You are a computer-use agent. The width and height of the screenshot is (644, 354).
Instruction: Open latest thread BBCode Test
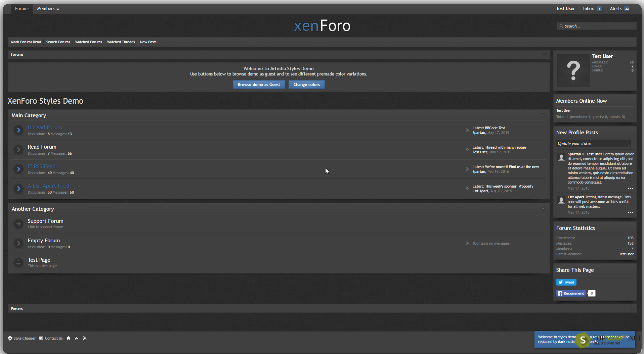(x=495, y=128)
